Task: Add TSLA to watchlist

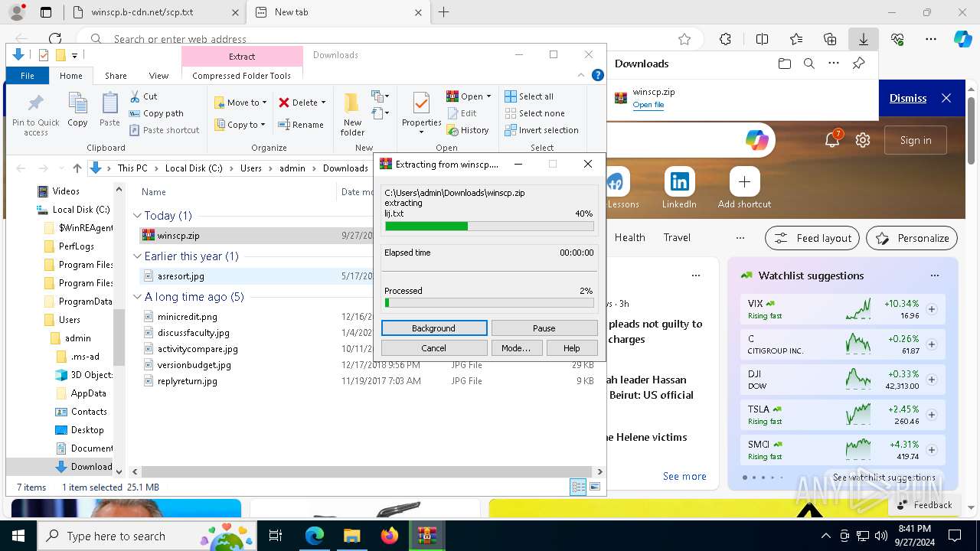Action: (x=932, y=415)
